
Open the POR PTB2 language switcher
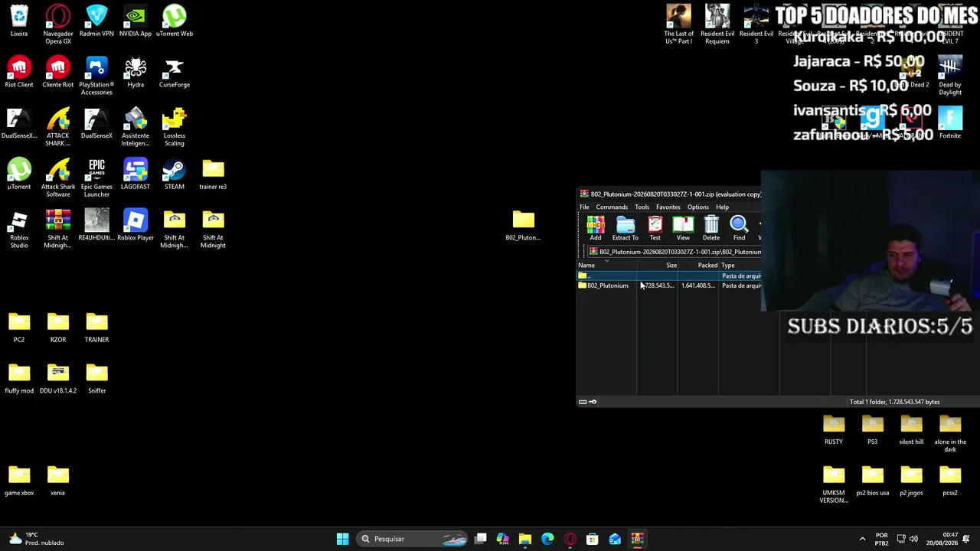click(881, 539)
